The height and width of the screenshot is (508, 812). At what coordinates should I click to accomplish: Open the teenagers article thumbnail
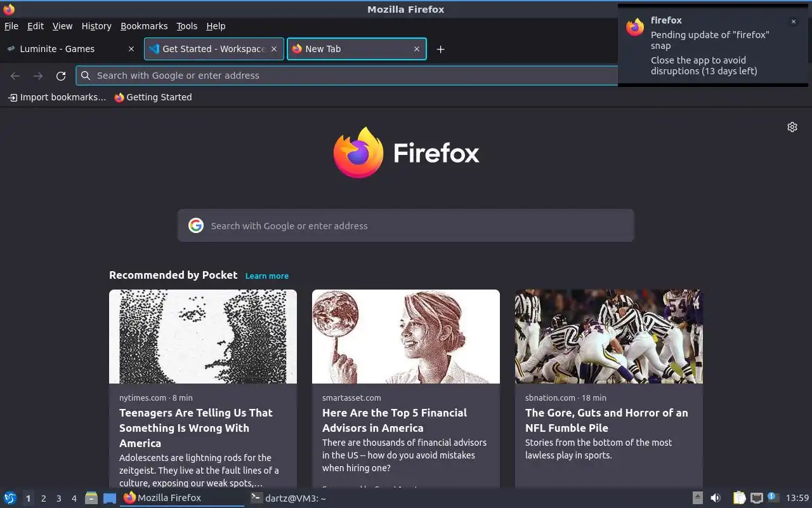pyautogui.click(x=203, y=337)
